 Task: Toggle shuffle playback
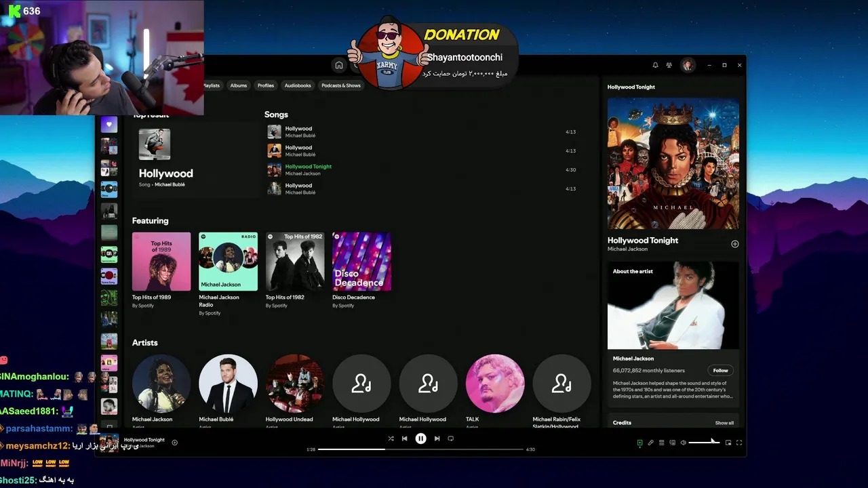[391, 439]
